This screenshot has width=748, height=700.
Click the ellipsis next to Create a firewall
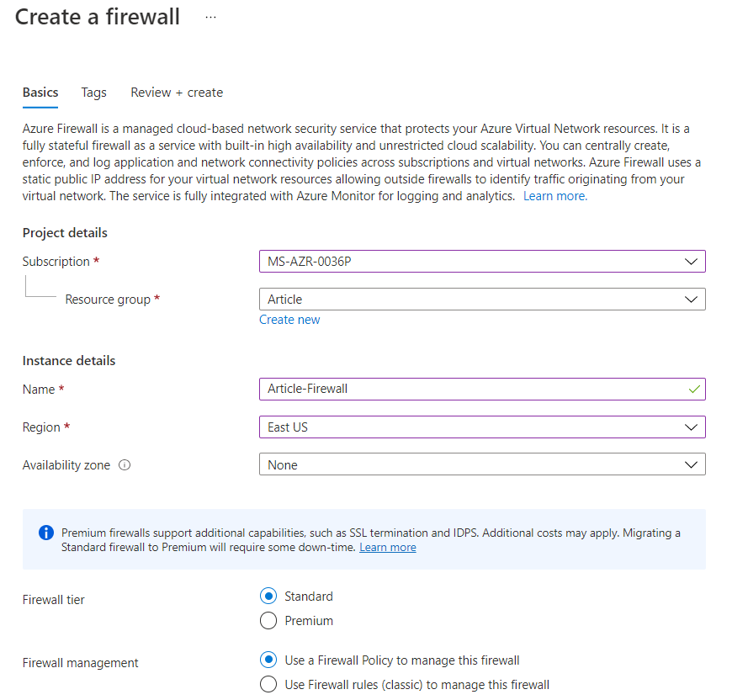coord(210,18)
